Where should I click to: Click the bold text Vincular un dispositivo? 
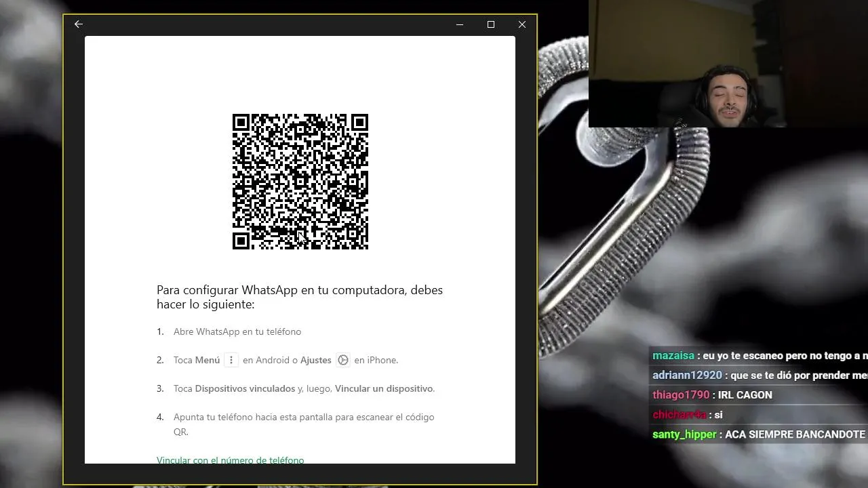[384, 388]
